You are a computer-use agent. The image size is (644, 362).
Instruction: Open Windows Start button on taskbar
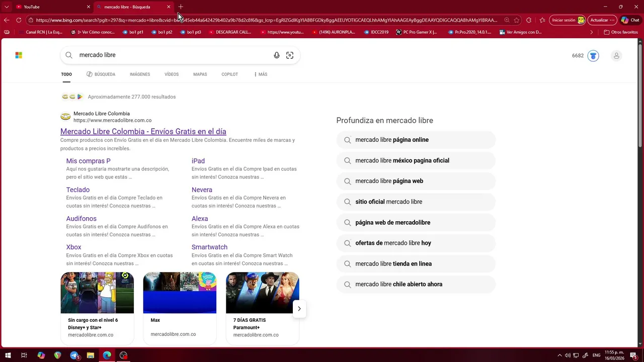click(x=7, y=355)
